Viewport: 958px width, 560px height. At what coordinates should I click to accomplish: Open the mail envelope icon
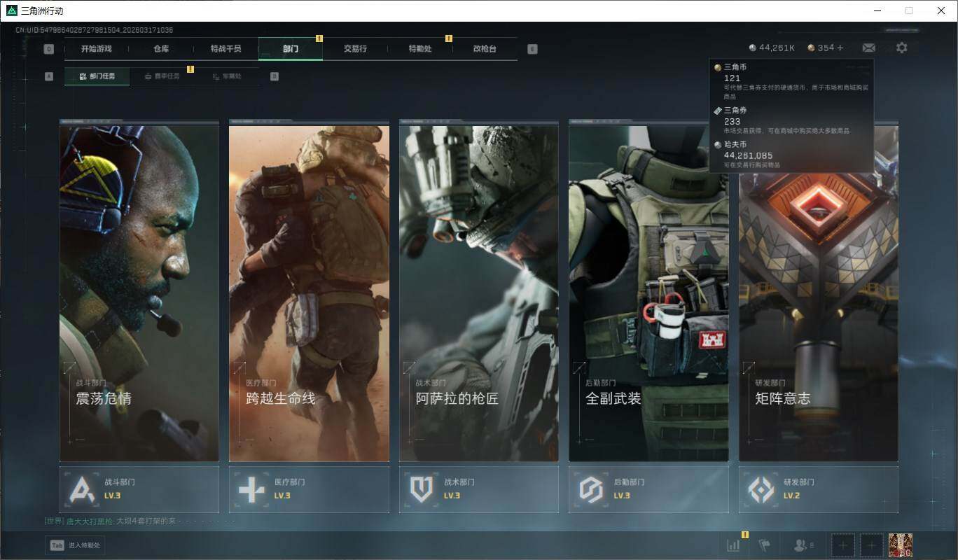point(868,48)
